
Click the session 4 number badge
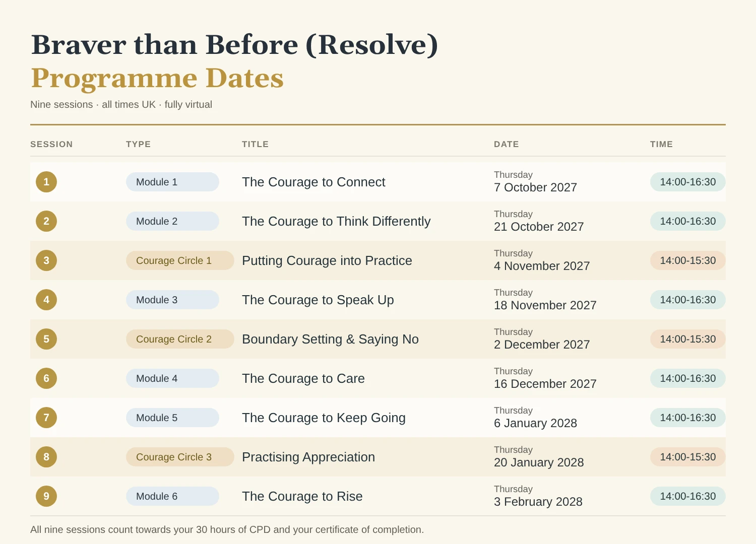click(x=46, y=300)
